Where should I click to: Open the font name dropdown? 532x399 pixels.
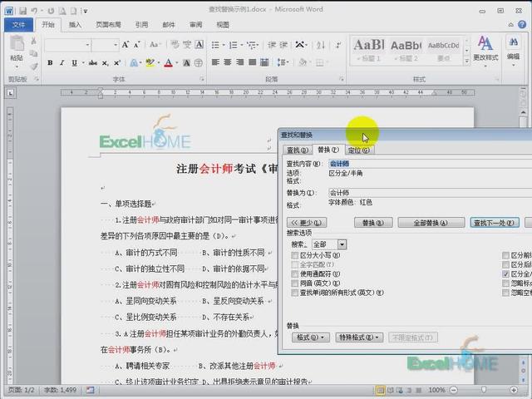point(87,45)
